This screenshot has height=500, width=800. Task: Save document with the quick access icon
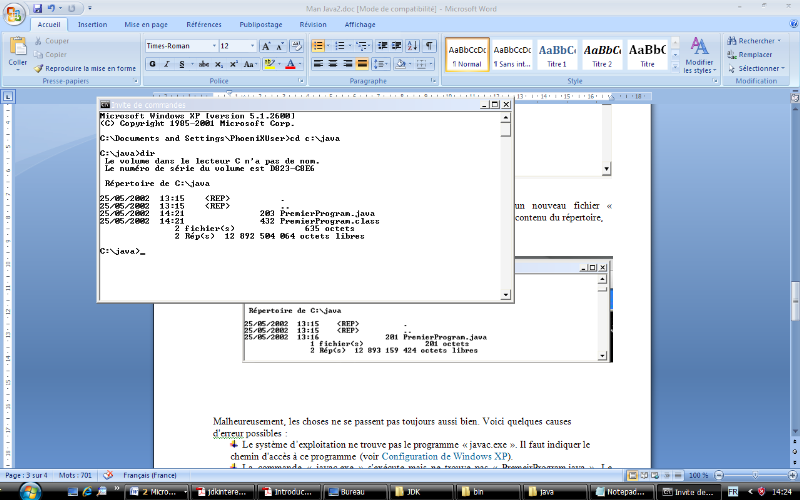[38, 8]
